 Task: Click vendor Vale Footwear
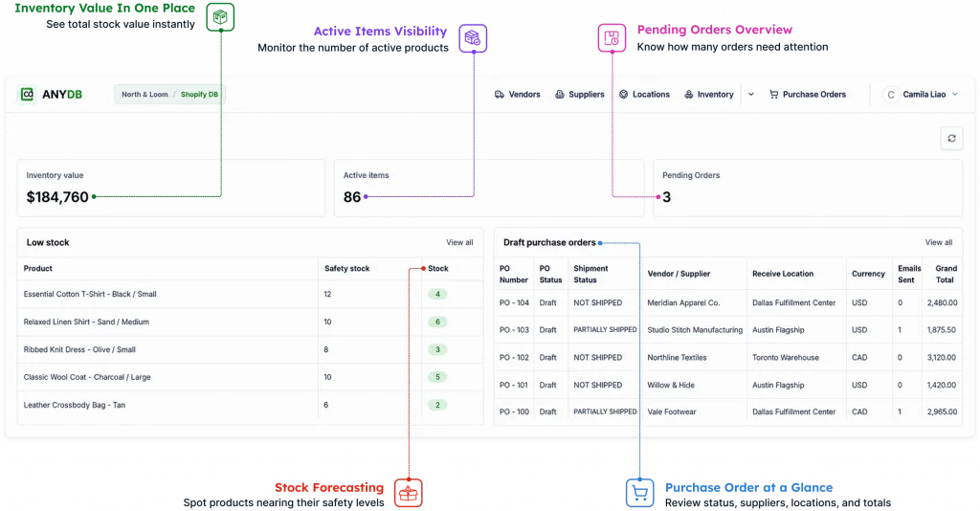[672, 412]
